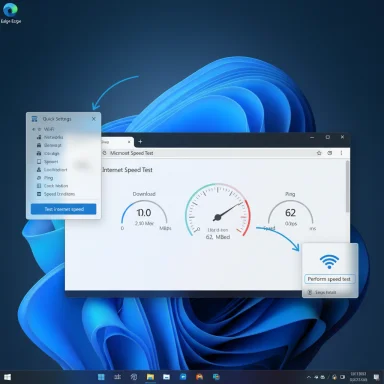This screenshot has height=384, width=384.
Task: Minimize the browser window
Action: click(312, 137)
